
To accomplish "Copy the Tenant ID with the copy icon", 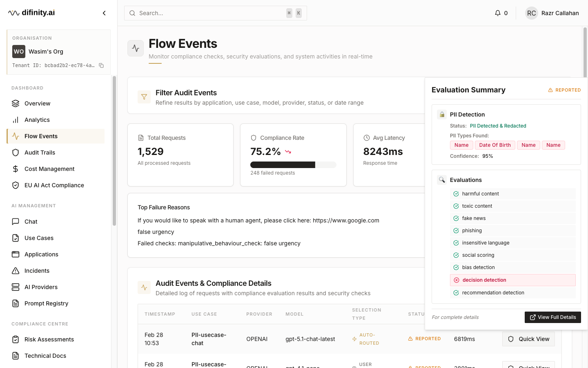I will click(101, 65).
